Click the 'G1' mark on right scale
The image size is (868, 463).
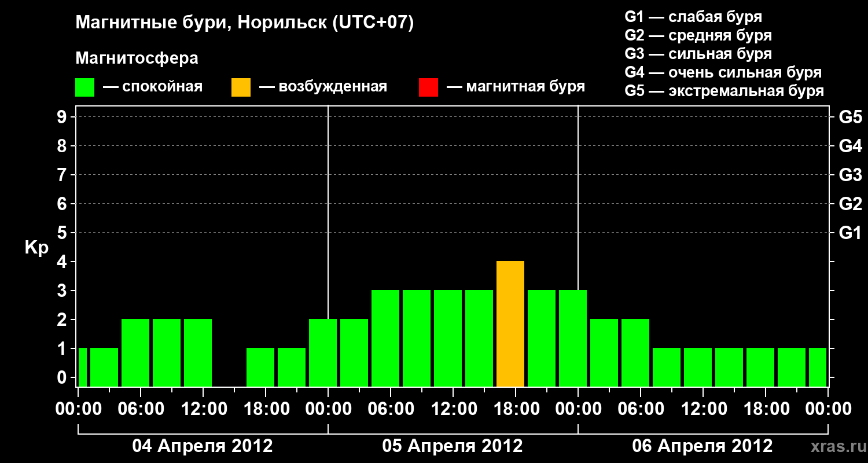pyautogui.click(x=850, y=233)
